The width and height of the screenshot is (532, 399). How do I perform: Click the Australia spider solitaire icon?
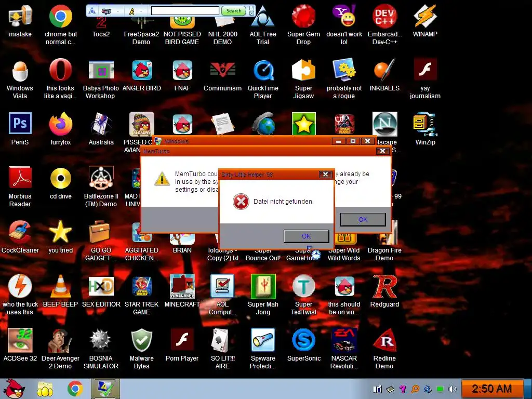pos(101,128)
